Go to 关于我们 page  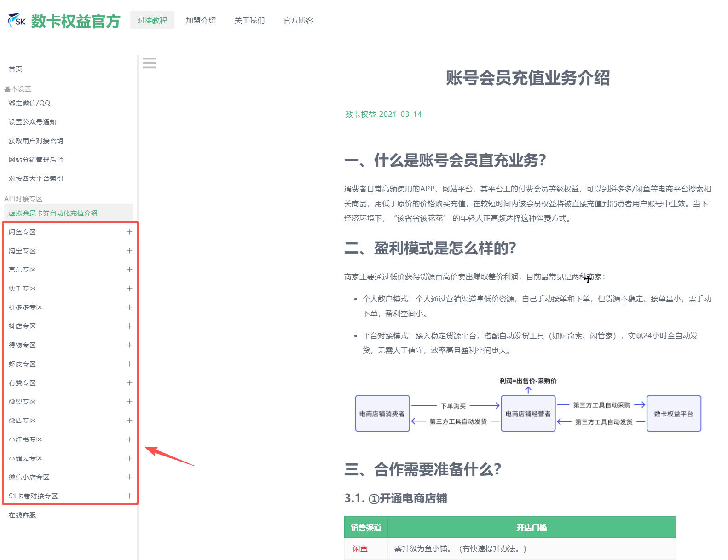pos(249,20)
